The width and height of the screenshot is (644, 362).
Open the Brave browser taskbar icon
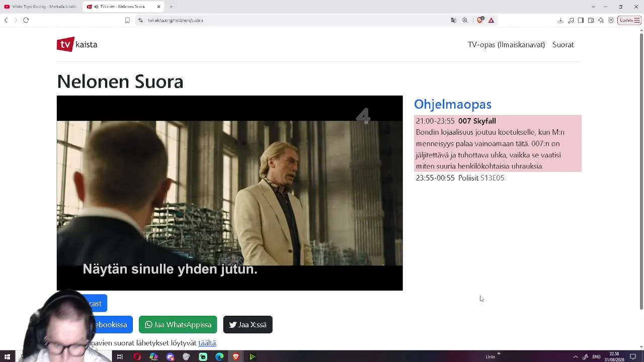tap(236, 357)
